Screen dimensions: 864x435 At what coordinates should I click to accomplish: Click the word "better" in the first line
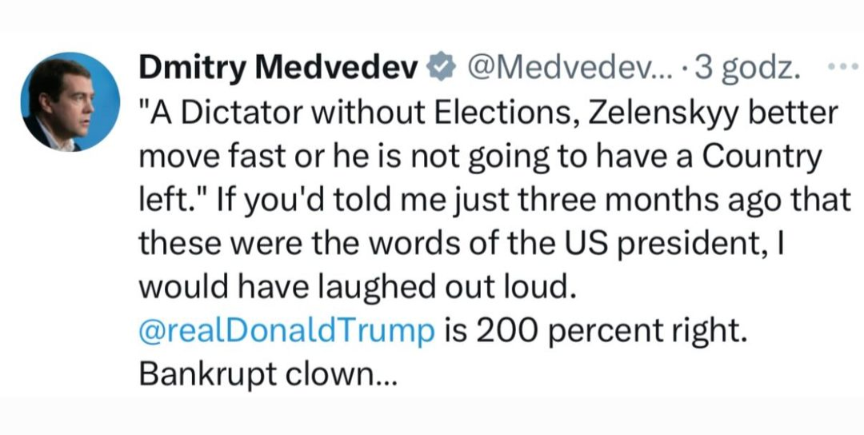775,112
